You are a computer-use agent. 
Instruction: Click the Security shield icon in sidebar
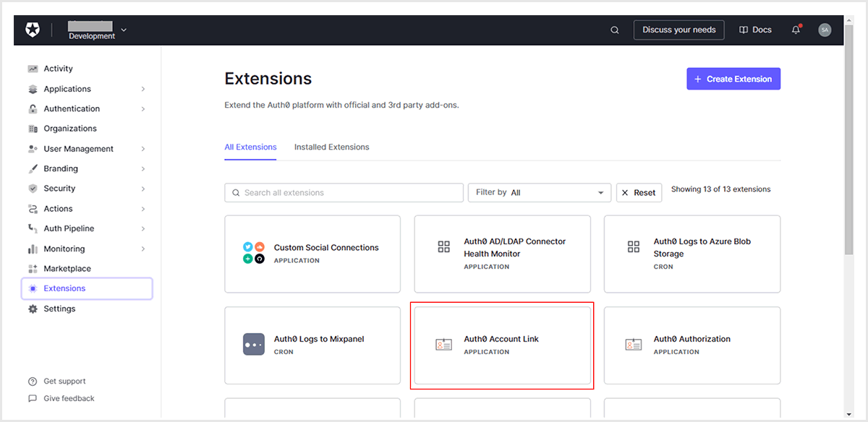pos(33,189)
